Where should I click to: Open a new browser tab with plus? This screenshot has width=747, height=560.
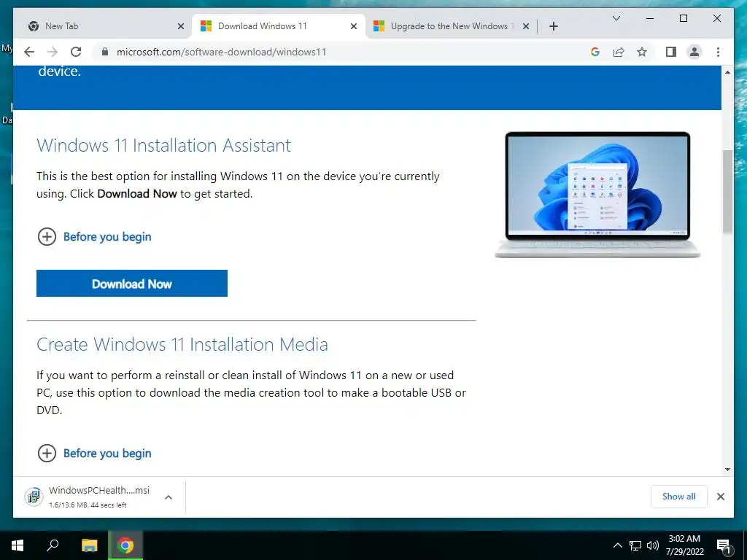pos(553,26)
